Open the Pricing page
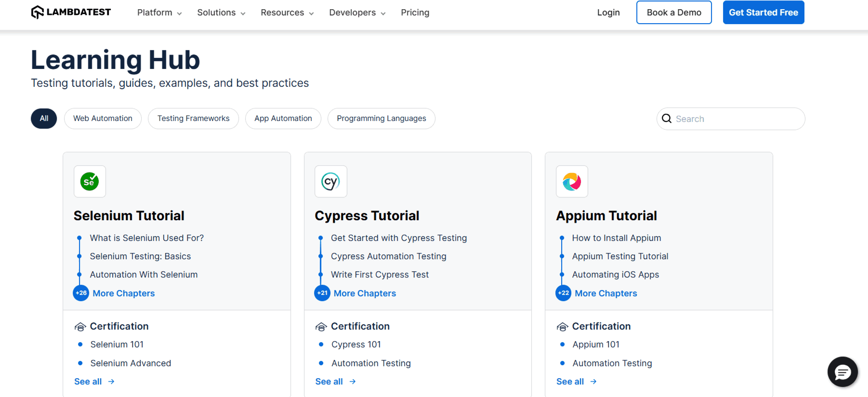This screenshot has width=868, height=397. coord(415,13)
